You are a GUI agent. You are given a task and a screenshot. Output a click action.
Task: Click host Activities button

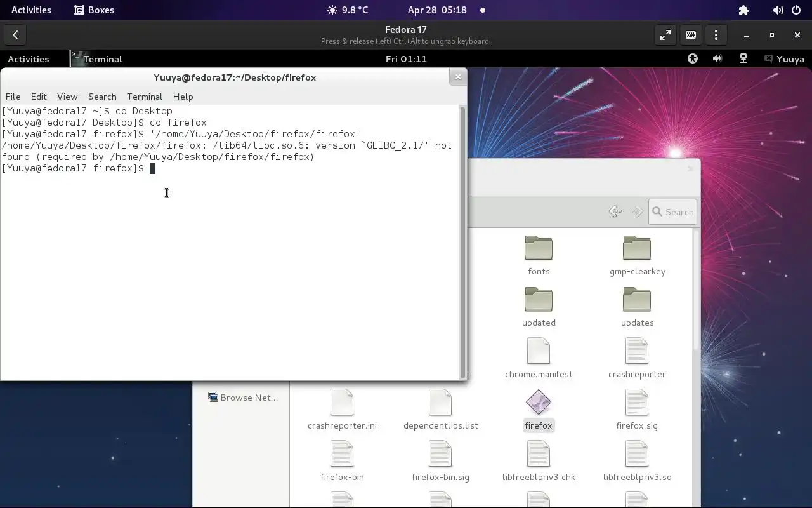[31, 10]
